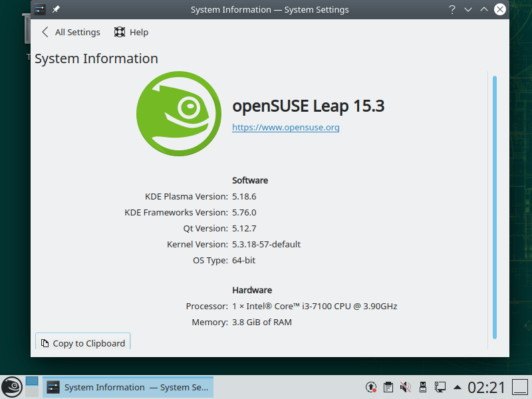Click Qt Version value 5.12.7
This screenshot has height=399, width=532.
[244, 228]
